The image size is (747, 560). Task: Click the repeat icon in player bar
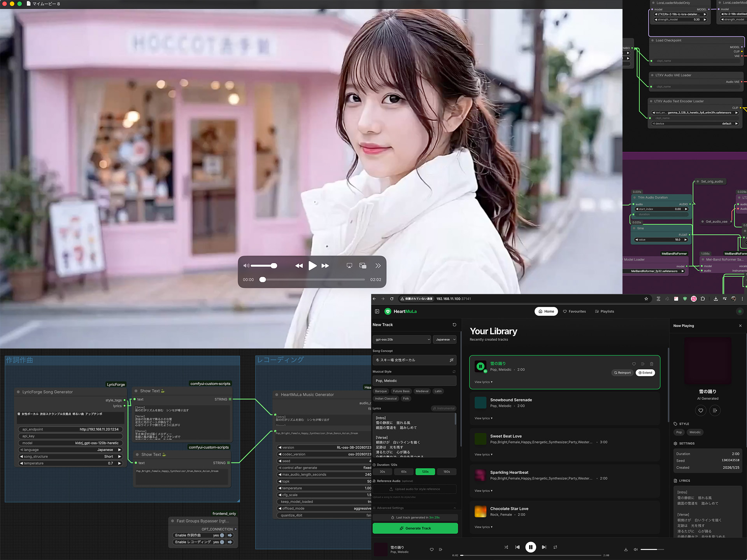555,547
